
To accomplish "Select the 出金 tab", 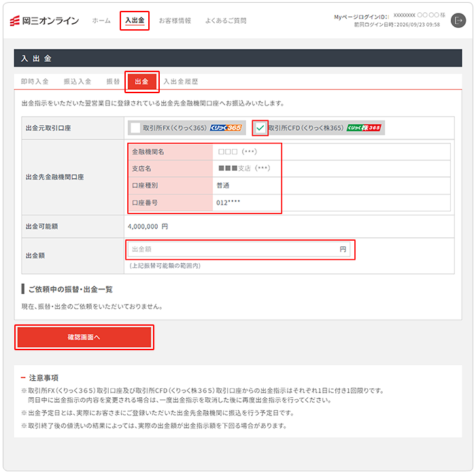I will point(141,82).
